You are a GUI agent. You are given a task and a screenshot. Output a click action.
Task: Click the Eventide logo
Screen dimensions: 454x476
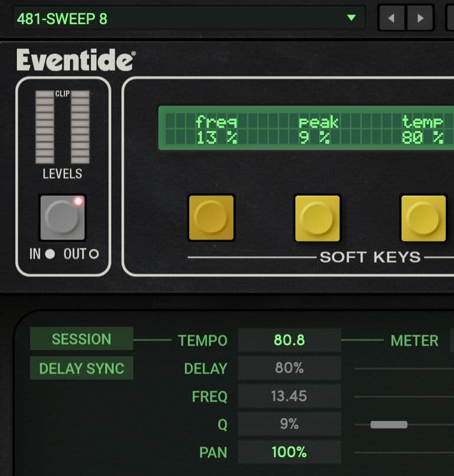point(76,60)
